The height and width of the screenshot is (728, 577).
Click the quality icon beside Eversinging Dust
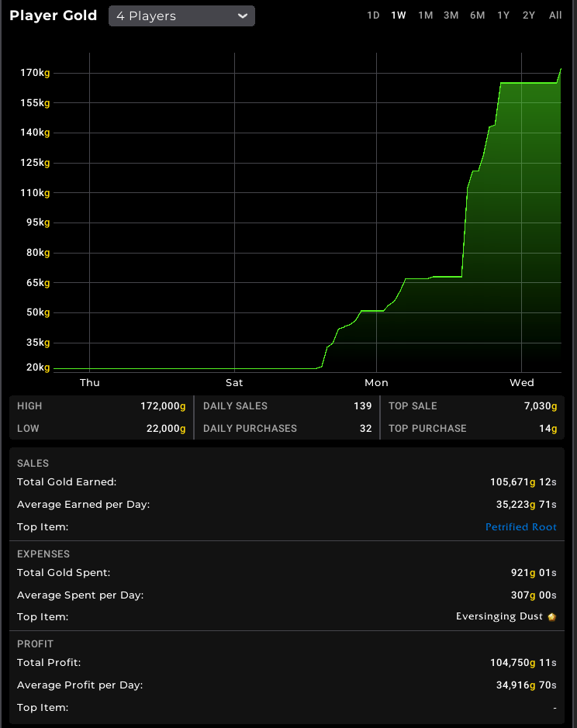point(552,617)
